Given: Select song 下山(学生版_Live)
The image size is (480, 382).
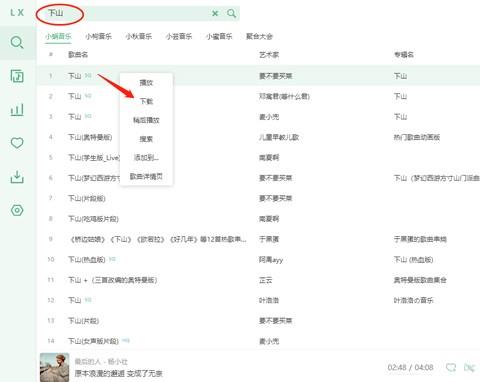Looking at the screenshot, I should 258,157.
